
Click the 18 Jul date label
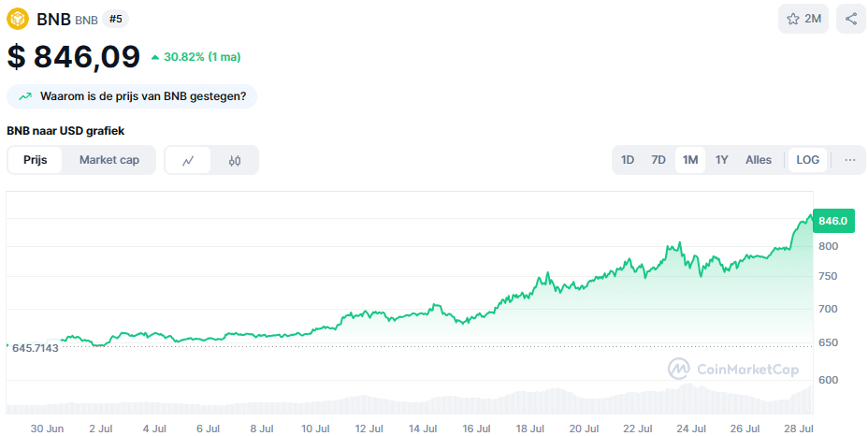pyautogui.click(x=529, y=429)
